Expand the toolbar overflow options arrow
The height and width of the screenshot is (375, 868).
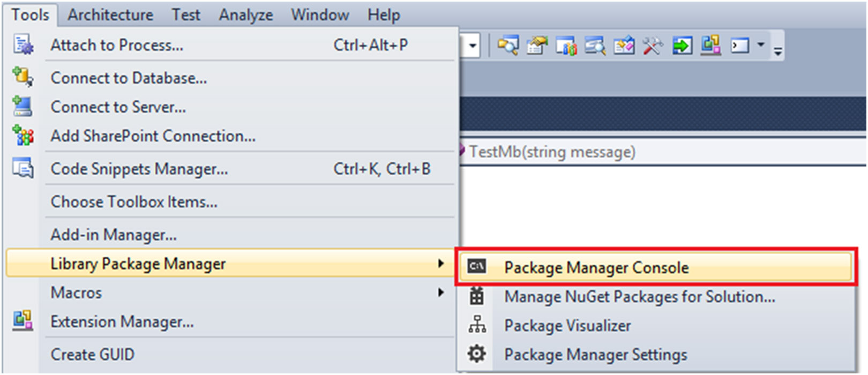pyautogui.click(x=777, y=51)
